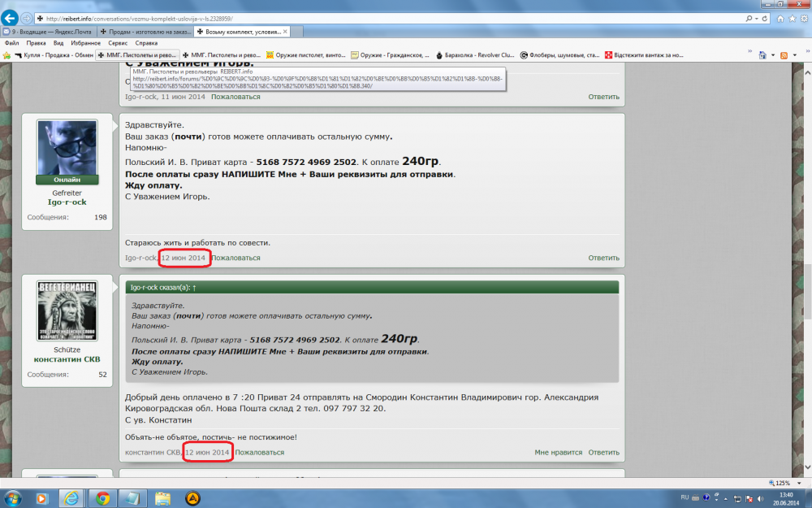Open the volume speaker tray icon
The width and height of the screenshot is (812, 508).
[760, 499]
